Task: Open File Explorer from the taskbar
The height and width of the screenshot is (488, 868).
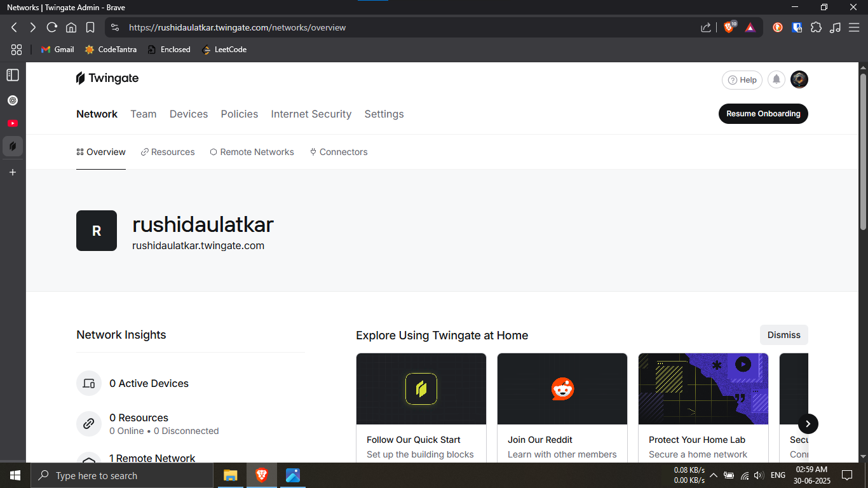Action: (230, 475)
